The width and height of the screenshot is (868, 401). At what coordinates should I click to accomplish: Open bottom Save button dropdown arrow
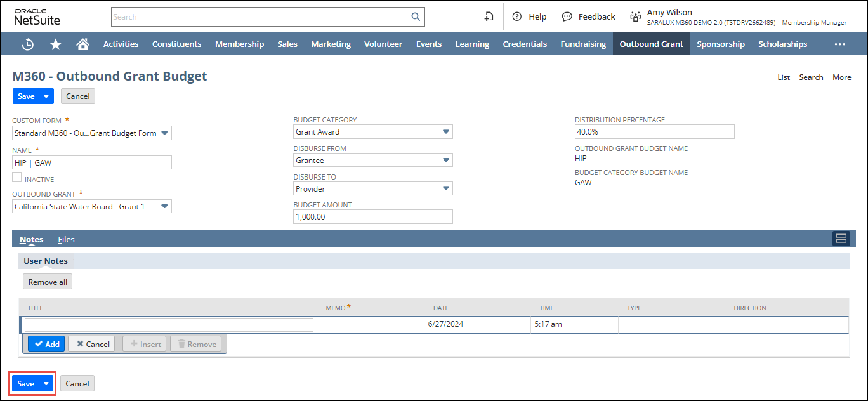pos(46,384)
